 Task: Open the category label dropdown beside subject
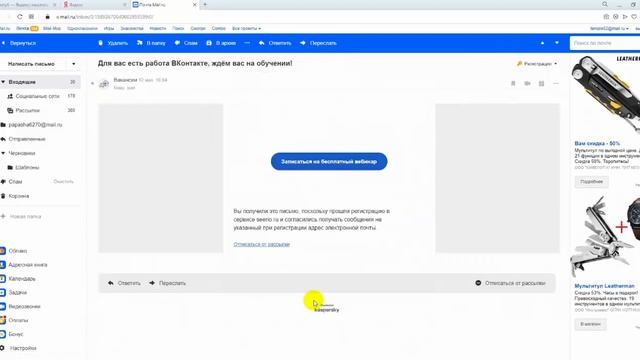pos(537,64)
